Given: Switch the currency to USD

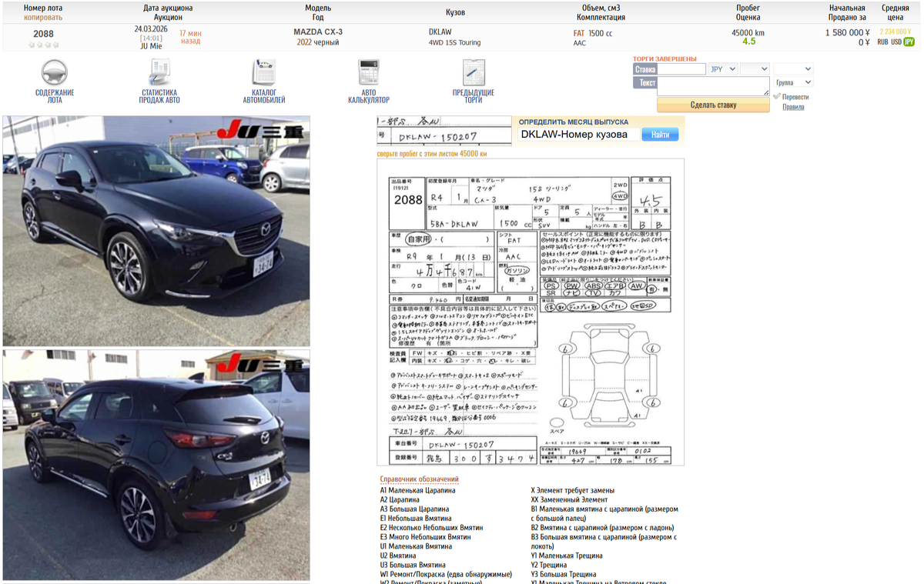Looking at the screenshot, I should (x=896, y=42).
